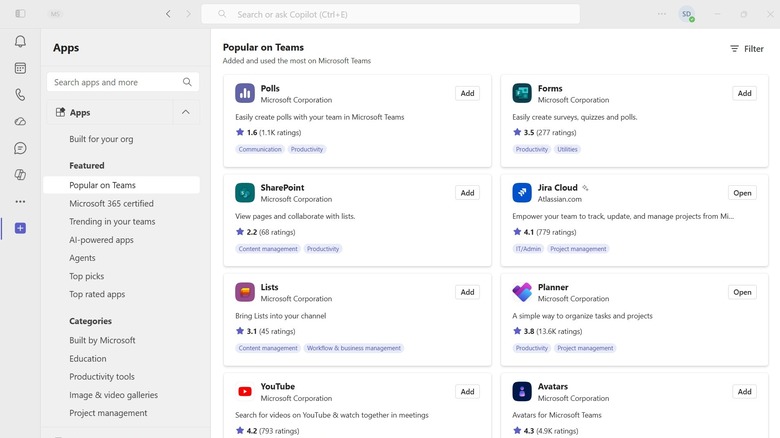Focus the Search apps and more field
Screen dimensions: 780x438
(x=123, y=82)
